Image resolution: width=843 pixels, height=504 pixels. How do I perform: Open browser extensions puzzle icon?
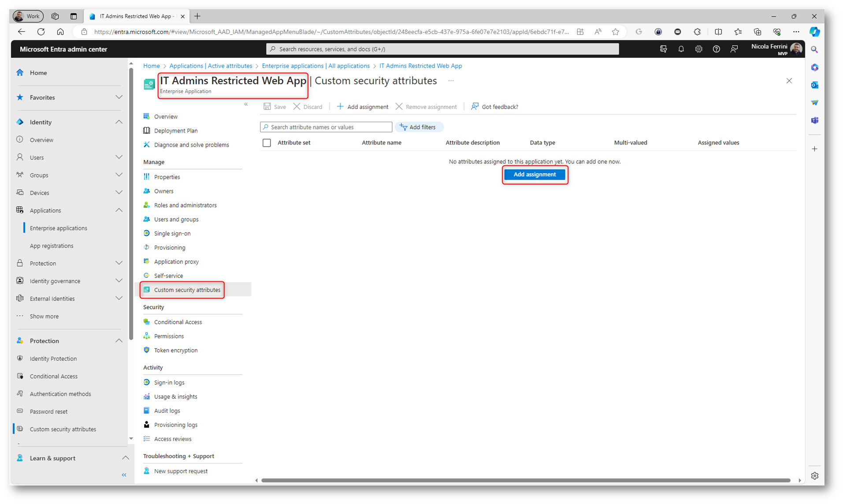pyautogui.click(x=697, y=31)
